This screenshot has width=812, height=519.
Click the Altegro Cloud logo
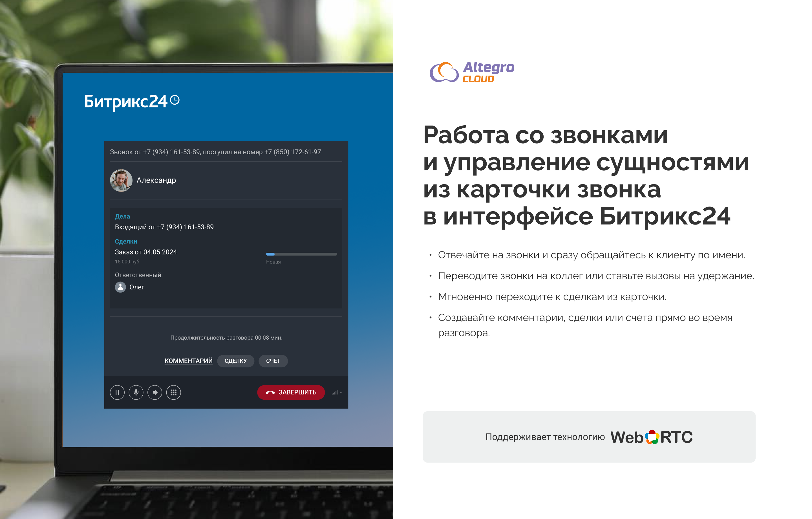click(x=472, y=72)
